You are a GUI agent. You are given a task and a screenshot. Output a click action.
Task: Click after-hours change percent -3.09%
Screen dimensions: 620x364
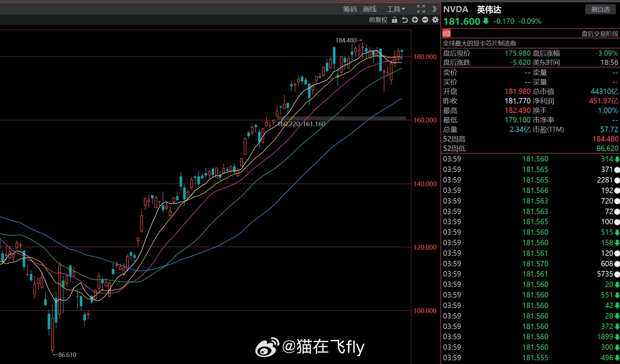[607, 53]
